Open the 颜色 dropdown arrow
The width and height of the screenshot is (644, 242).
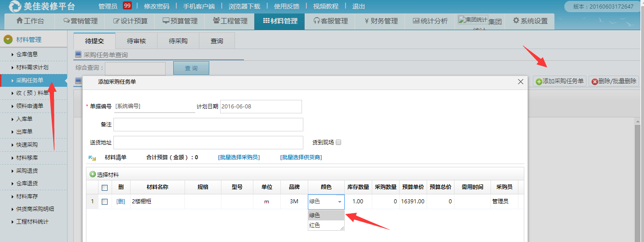[x=339, y=202]
